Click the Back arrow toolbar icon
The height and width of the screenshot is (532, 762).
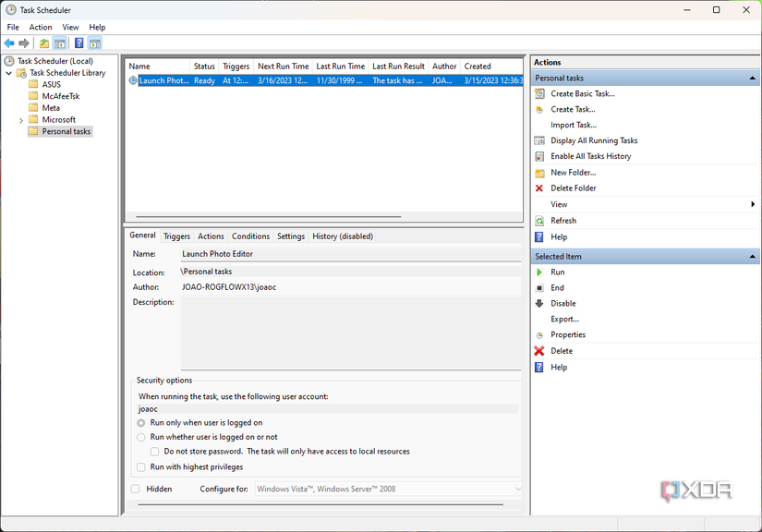[9, 43]
